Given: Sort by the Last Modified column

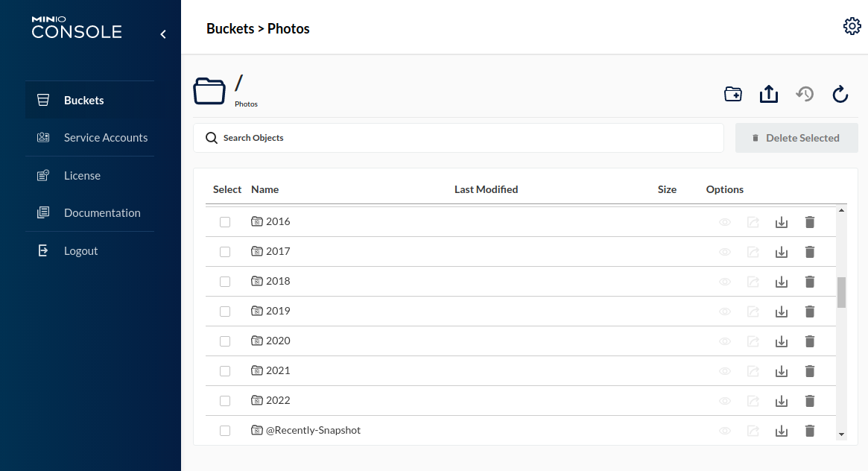Looking at the screenshot, I should (486, 189).
